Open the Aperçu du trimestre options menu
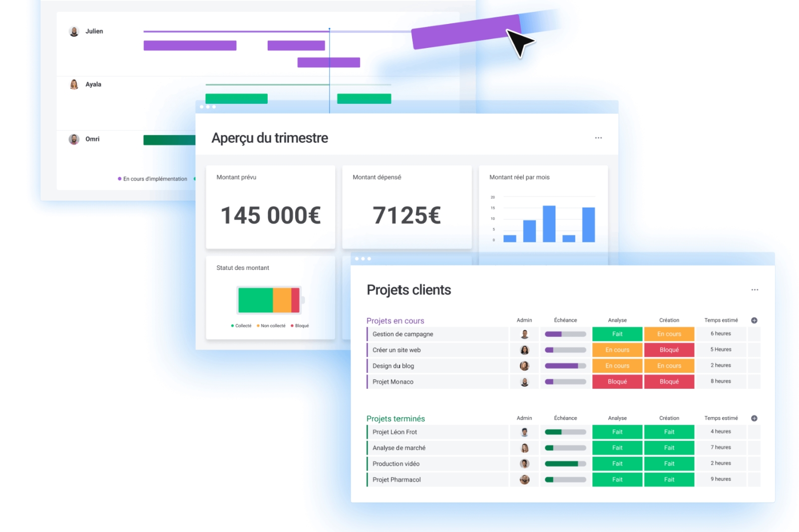The image size is (799, 532). click(598, 138)
